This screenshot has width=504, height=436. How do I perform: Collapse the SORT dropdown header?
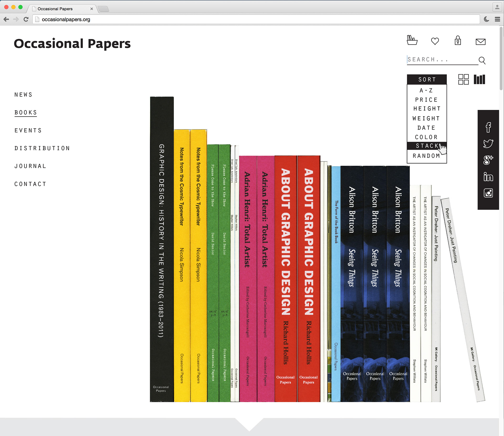point(427,79)
